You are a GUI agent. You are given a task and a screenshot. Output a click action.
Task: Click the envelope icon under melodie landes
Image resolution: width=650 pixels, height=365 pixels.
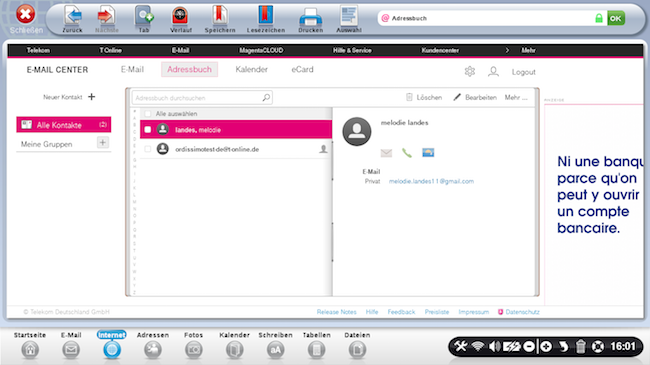tap(386, 153)
